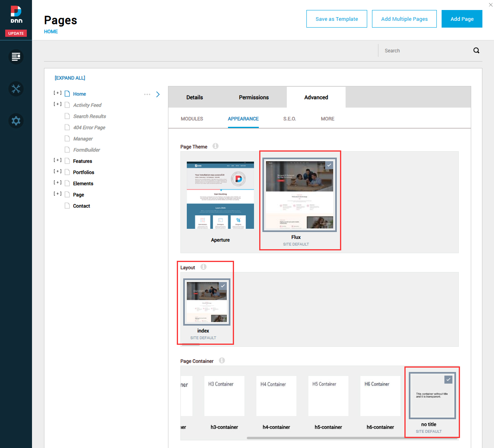Open Home page actions ellipsis menu

[147, 94]
